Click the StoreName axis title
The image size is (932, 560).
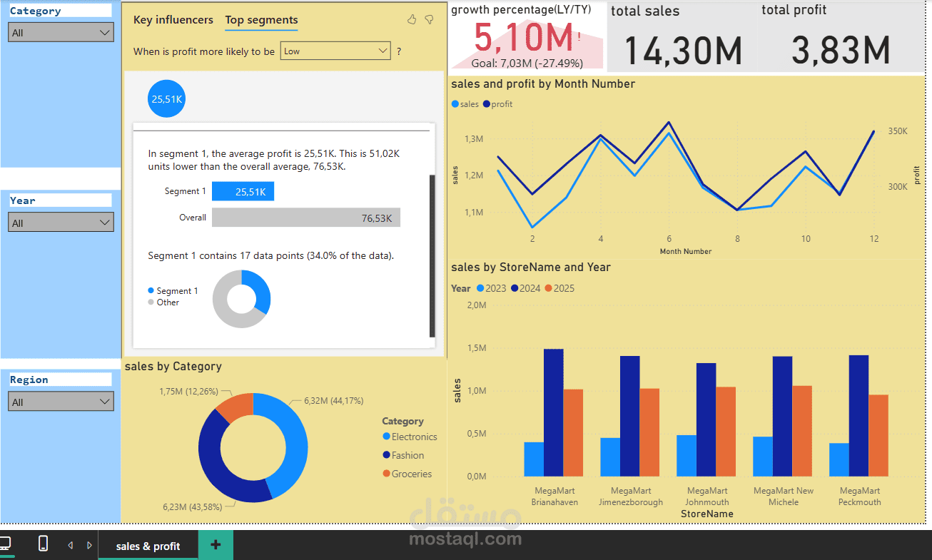707,514
